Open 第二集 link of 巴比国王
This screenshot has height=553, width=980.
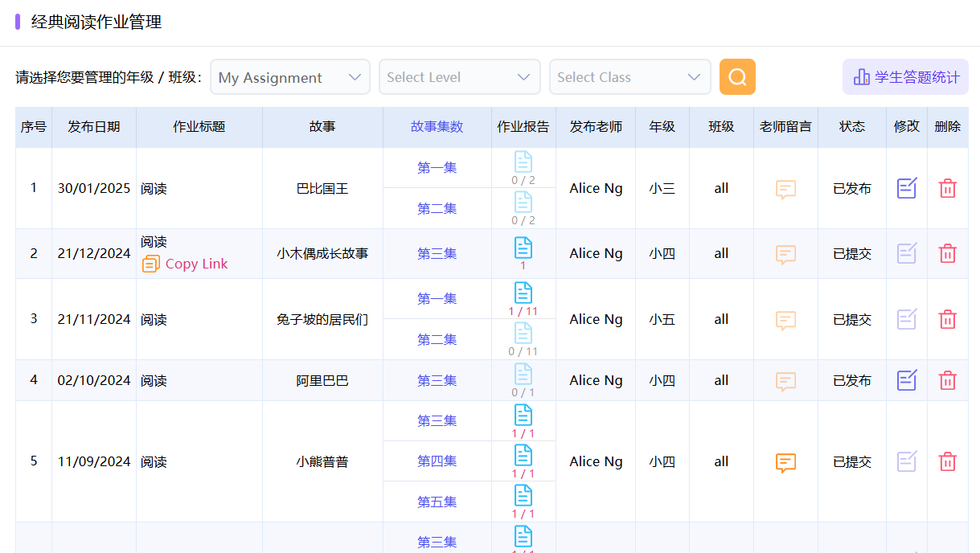437,208
